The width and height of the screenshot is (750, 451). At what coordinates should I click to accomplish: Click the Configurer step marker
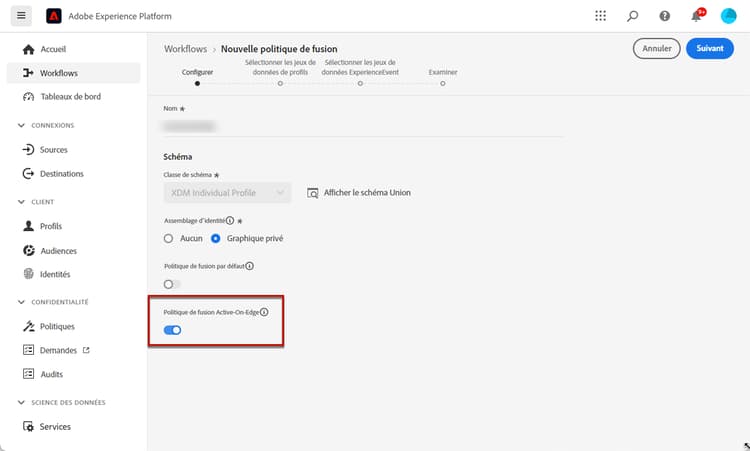(198, 83)
